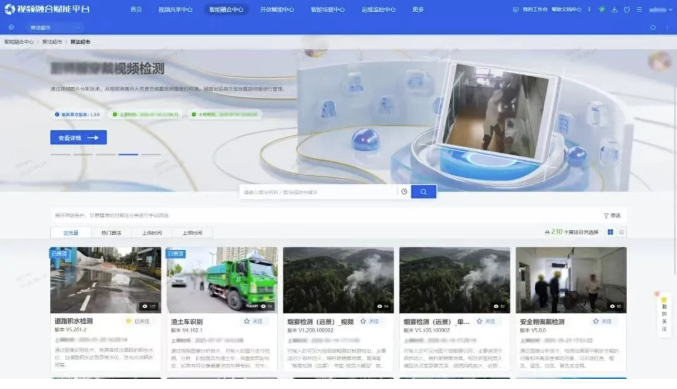The image size is (677, 389).
Task: Follow 渣土车识别 with the star
Action: coord(247,321)
